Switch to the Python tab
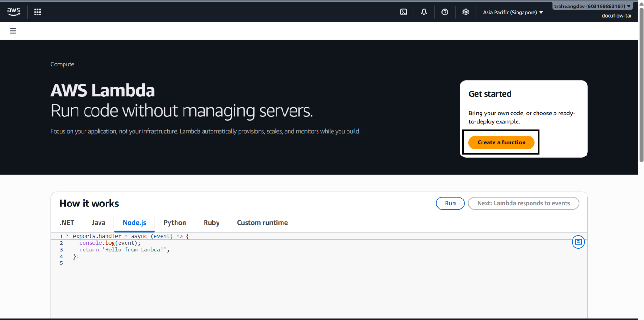This screenshot has width=644, height=320. click(175, 223)
